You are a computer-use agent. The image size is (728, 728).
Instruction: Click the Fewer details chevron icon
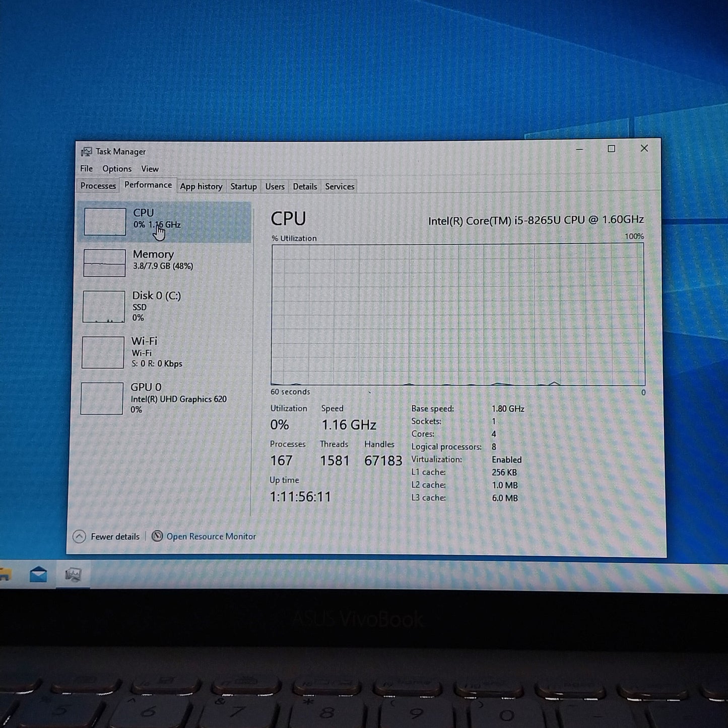(79, 537)
